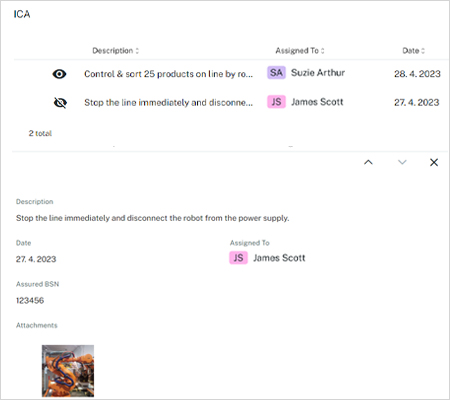
Task: Click the SA avatar badge for Suzie Arthur
Action: (x=276, y=73)
